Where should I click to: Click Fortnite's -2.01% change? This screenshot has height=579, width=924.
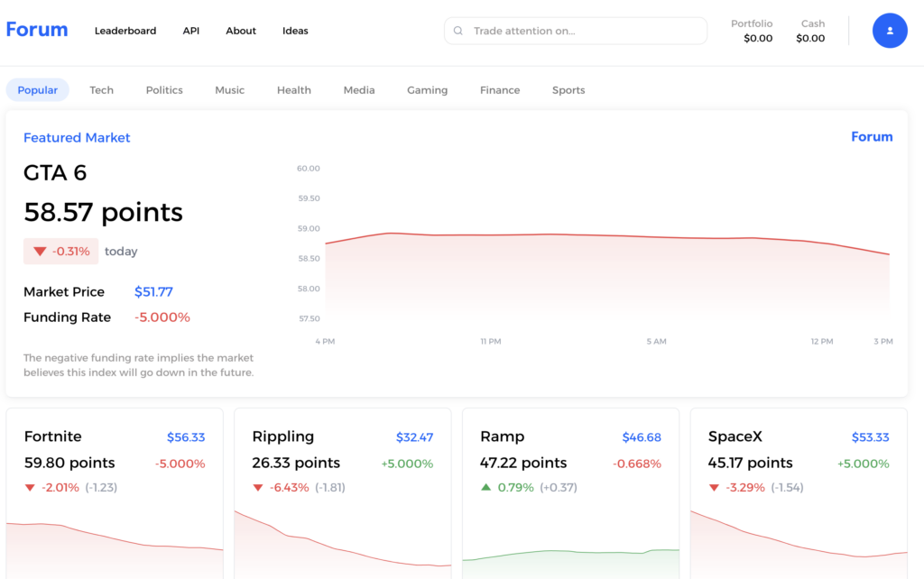60,488
